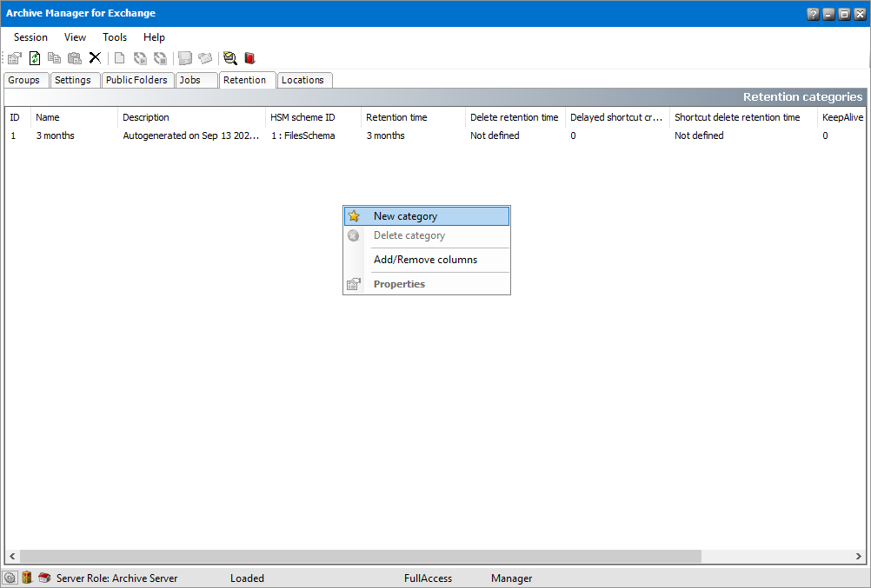Click the 'FullAccess' status bar text
This screenshot has width=871, height=588.
point(428,578)
